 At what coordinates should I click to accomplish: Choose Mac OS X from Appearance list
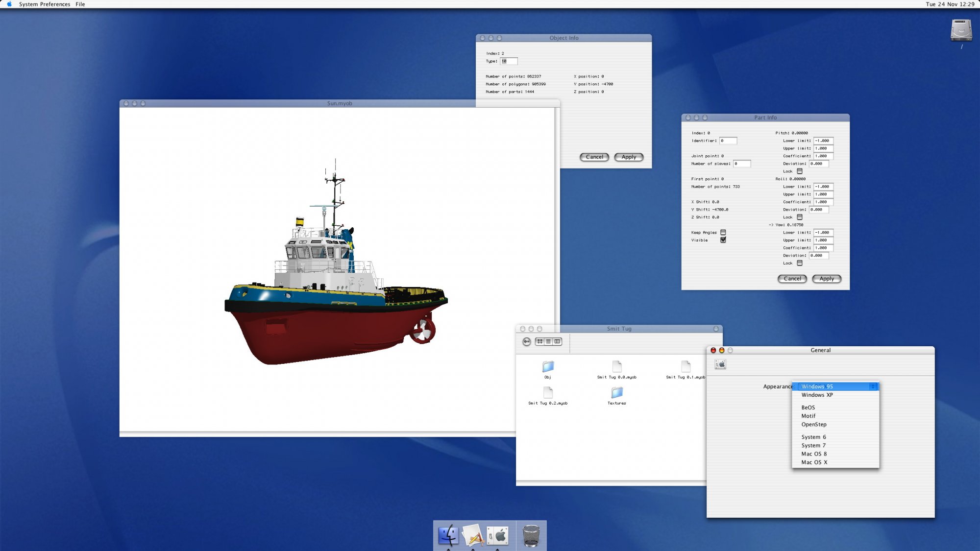[x=814, y=462]
